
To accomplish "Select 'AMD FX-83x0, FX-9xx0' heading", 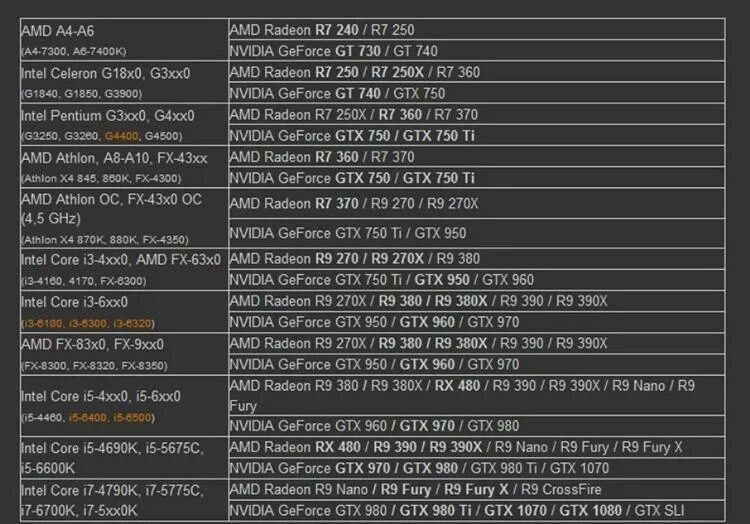I will 92,345.
